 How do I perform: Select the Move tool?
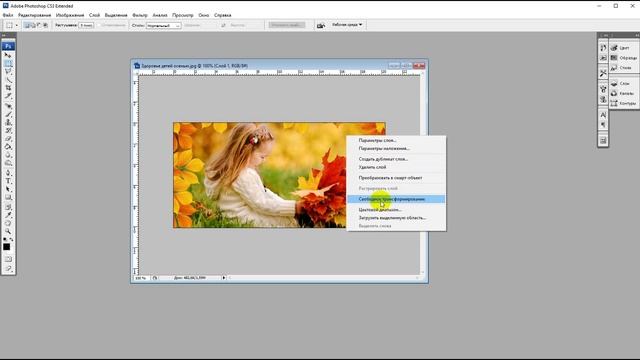pos(8,55)
